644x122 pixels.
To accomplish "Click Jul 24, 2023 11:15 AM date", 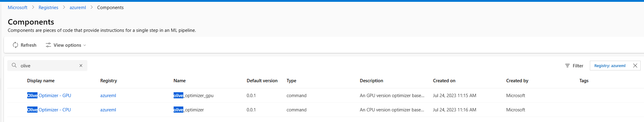I will 455,96.
